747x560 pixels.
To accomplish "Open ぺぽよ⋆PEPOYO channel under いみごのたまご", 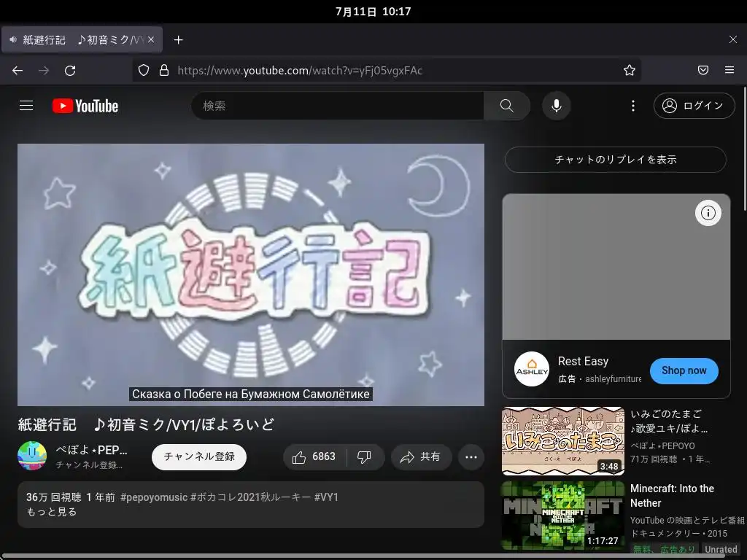I will 662,446.
